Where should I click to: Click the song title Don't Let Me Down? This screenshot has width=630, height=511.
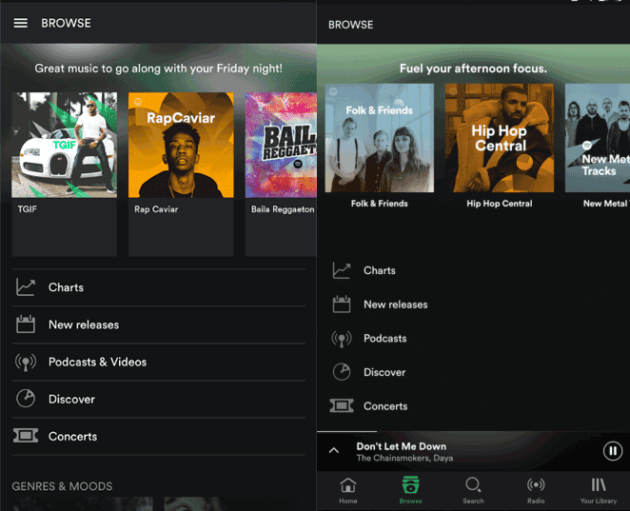click(x=401, y=446)
